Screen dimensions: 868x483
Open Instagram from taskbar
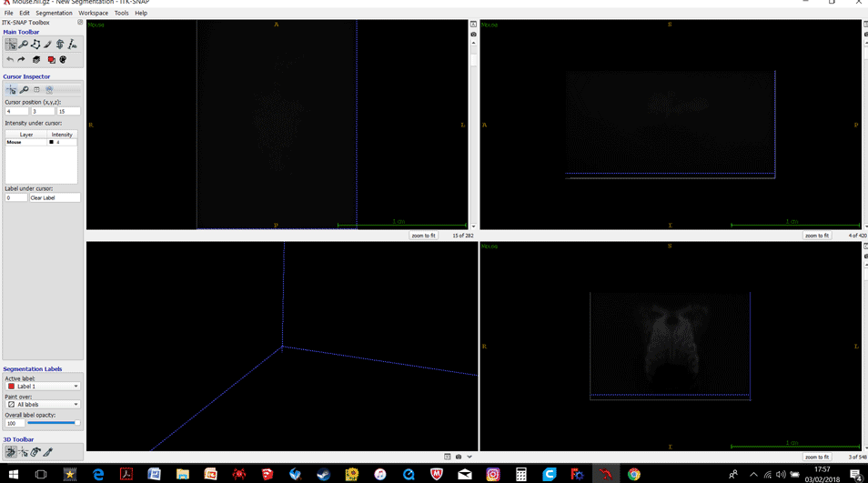coord(492,474)
